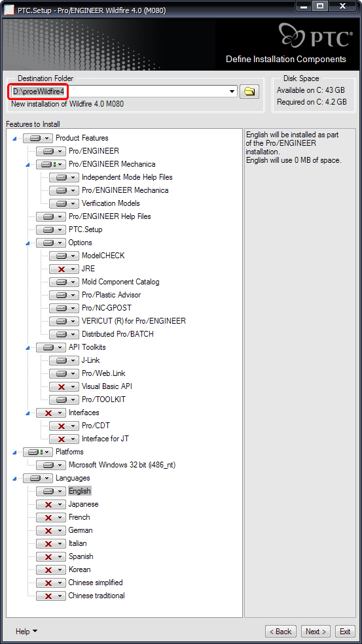362x644 pixels.
Task: Open install dropdown for Independent Mode Help Files
Action: [73, 177]
